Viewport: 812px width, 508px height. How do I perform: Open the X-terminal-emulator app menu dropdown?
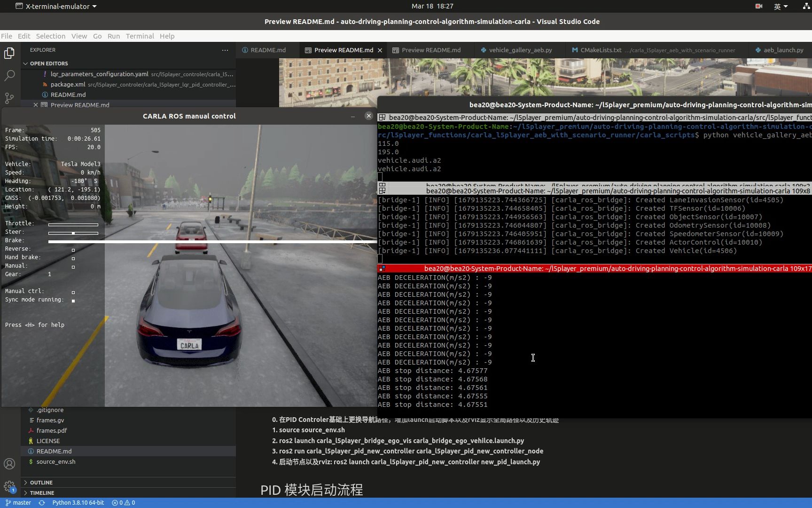56,6
